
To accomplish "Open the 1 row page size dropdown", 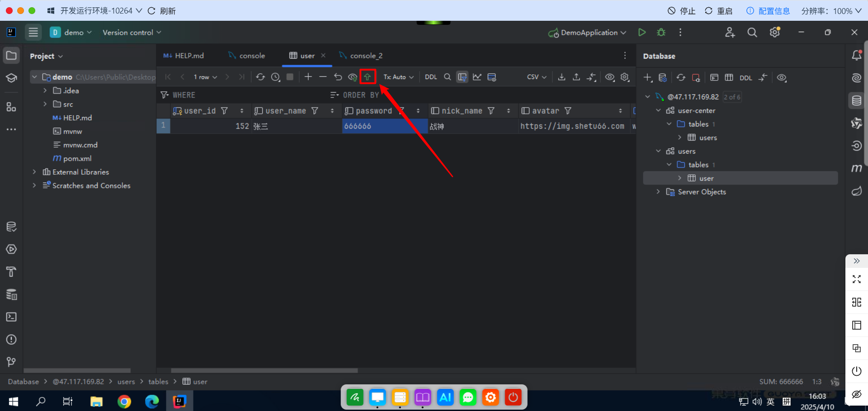I will tap(205, 77).
